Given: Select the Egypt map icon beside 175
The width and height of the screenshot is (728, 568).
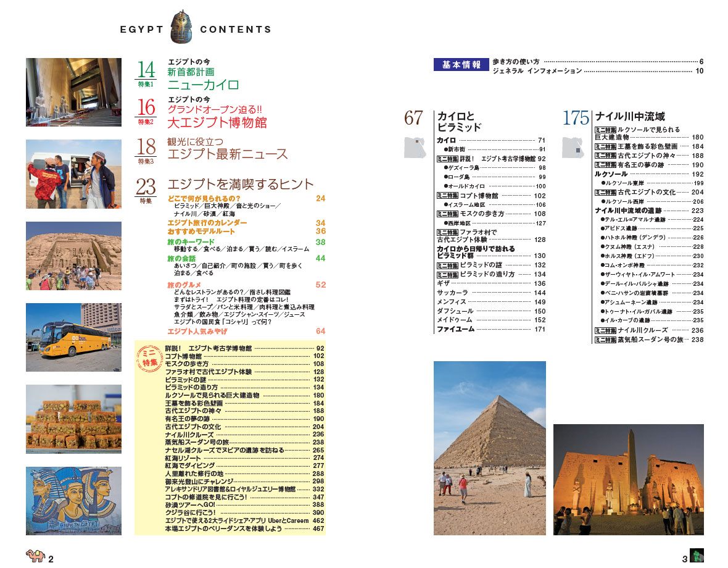Looking at the screenshot, I should click(573, 148).
